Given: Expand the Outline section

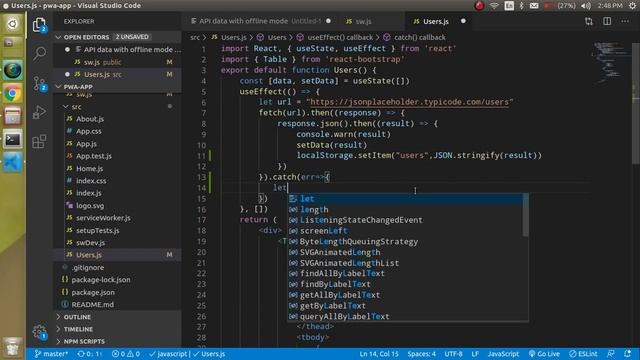Looking at the screenshot, I should [118, 317].
